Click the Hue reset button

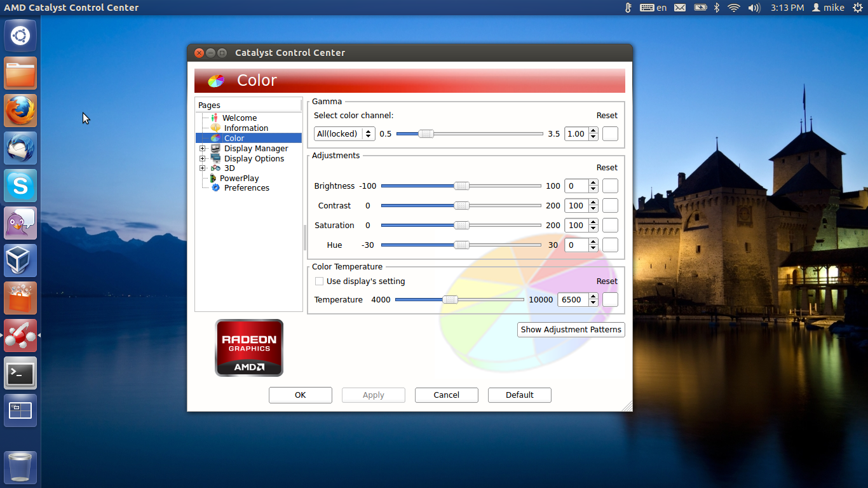[x=610, y=245]
